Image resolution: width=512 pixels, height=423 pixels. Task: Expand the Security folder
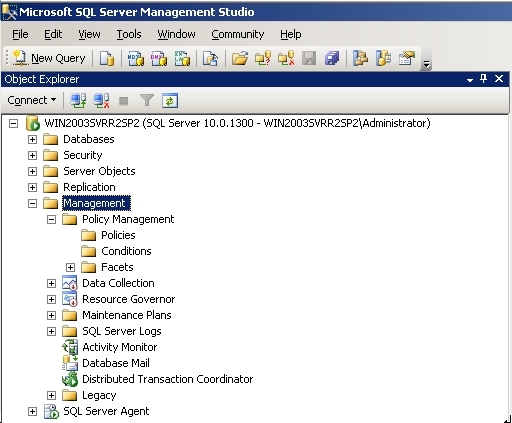coord(32,155)
